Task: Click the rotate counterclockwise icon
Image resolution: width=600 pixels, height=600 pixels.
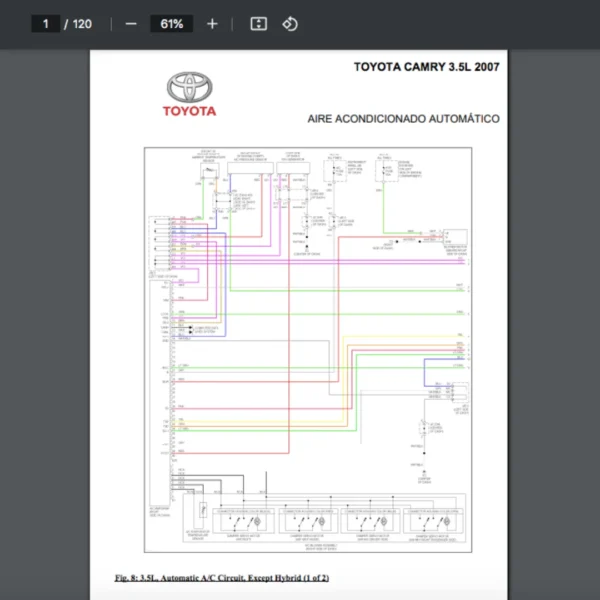Action: tap(289, 23)
